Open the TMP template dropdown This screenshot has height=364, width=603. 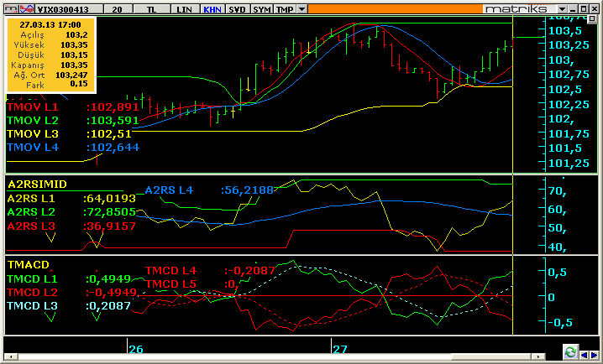pyautogui.click(x=286, y=8)
